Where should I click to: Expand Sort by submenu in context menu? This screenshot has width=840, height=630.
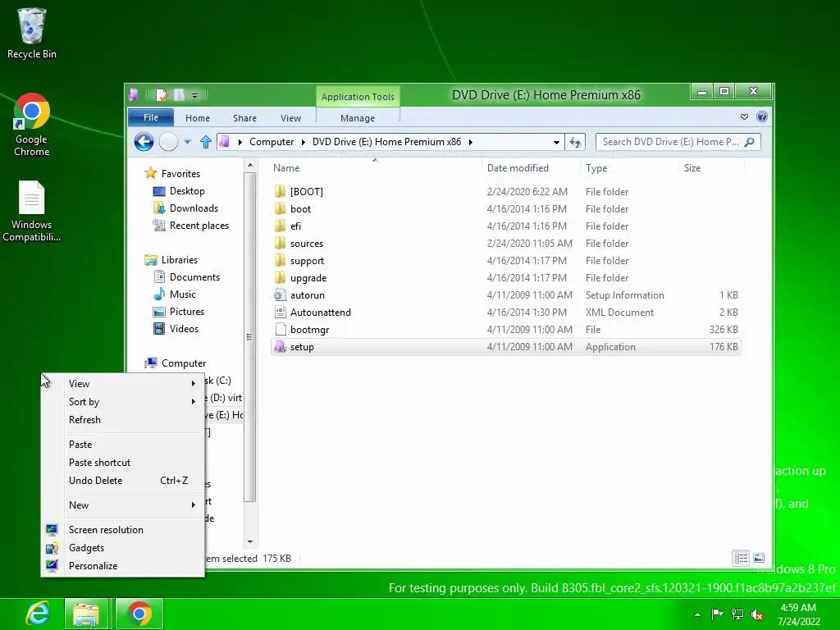(x=123, y=402)
